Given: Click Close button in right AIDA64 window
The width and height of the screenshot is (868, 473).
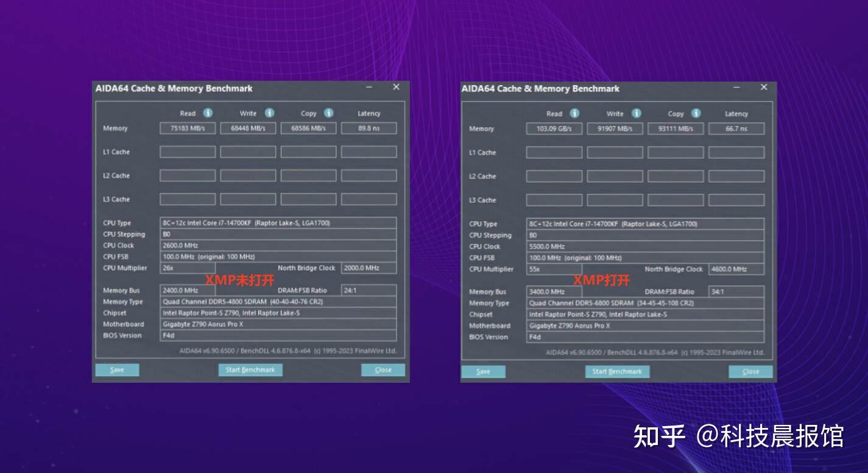Looking at the screenshot, I should coord(750,371).
